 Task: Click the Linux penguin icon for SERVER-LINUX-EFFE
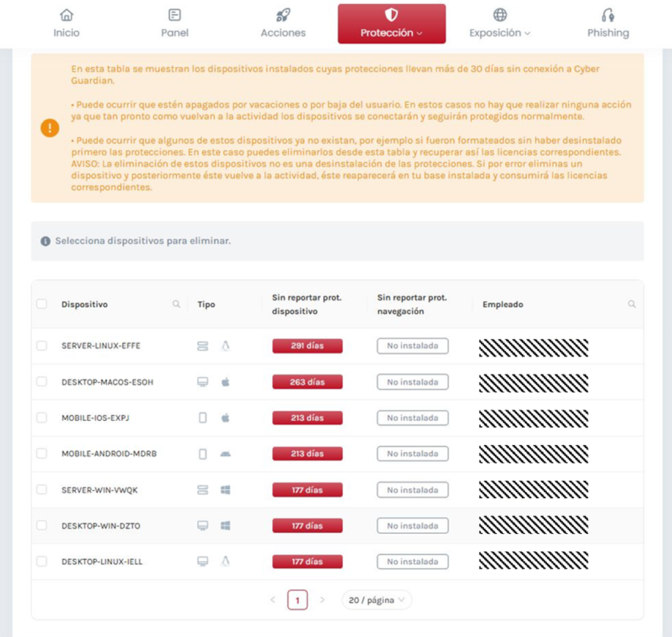coord(225,346)
